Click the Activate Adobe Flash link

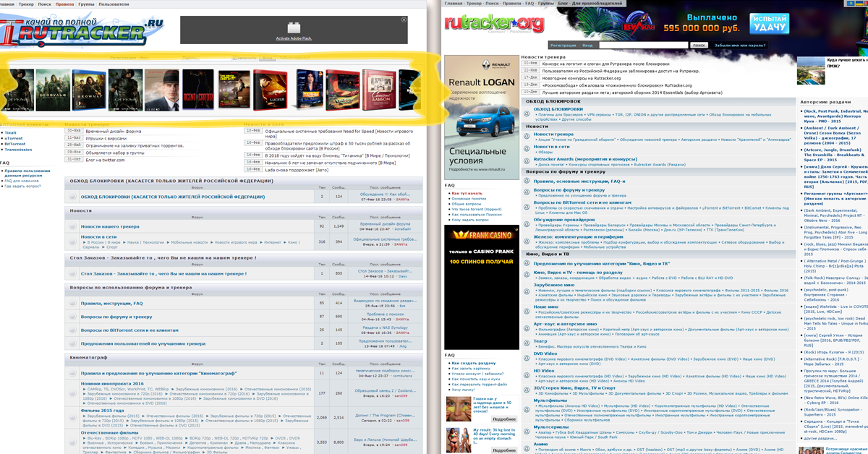click(293, 38)
